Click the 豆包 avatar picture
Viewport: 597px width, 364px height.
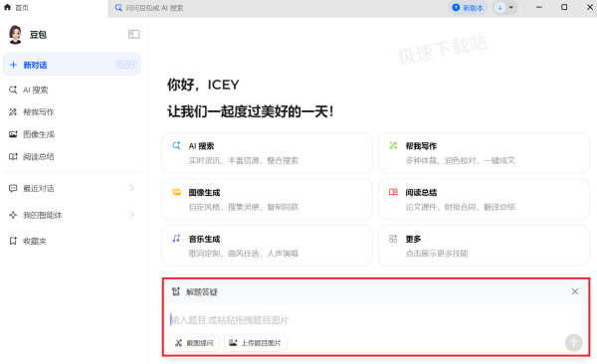click(x=15, y=34)
